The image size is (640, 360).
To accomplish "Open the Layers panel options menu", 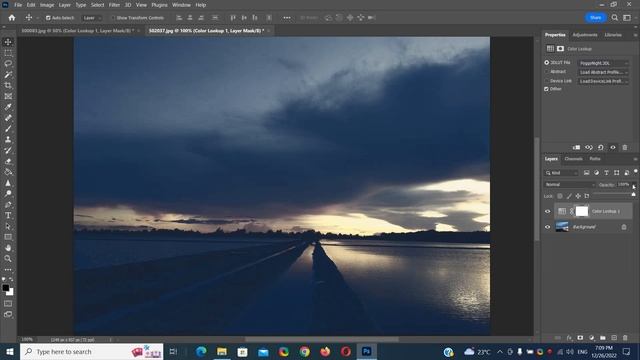I will pyautogui.click(x=635, y=159).
